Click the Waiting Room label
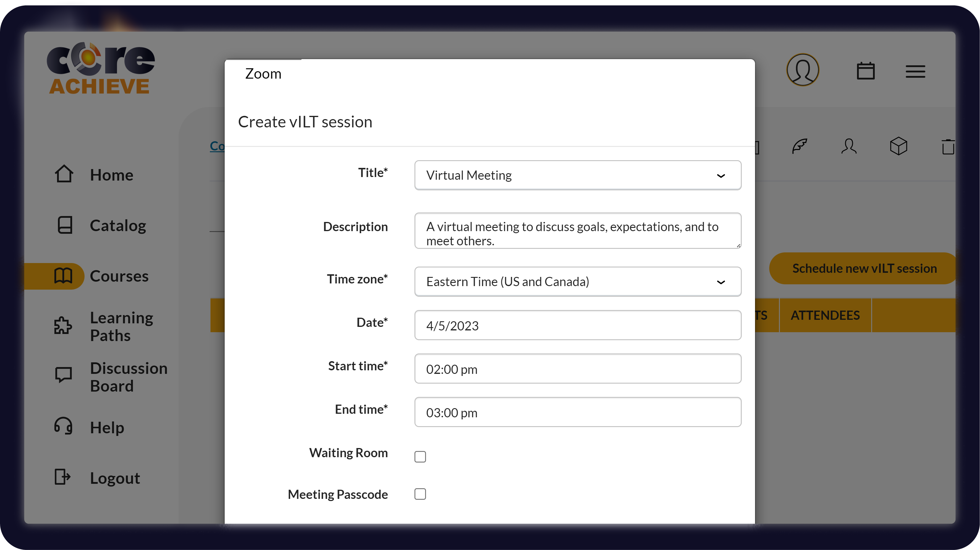 pos(349,453)
